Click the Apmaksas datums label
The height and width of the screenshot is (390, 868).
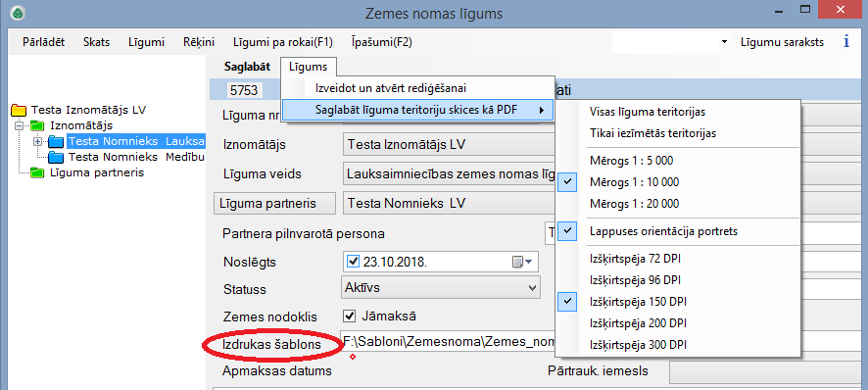pyautogui.click(x=277, y=371)
